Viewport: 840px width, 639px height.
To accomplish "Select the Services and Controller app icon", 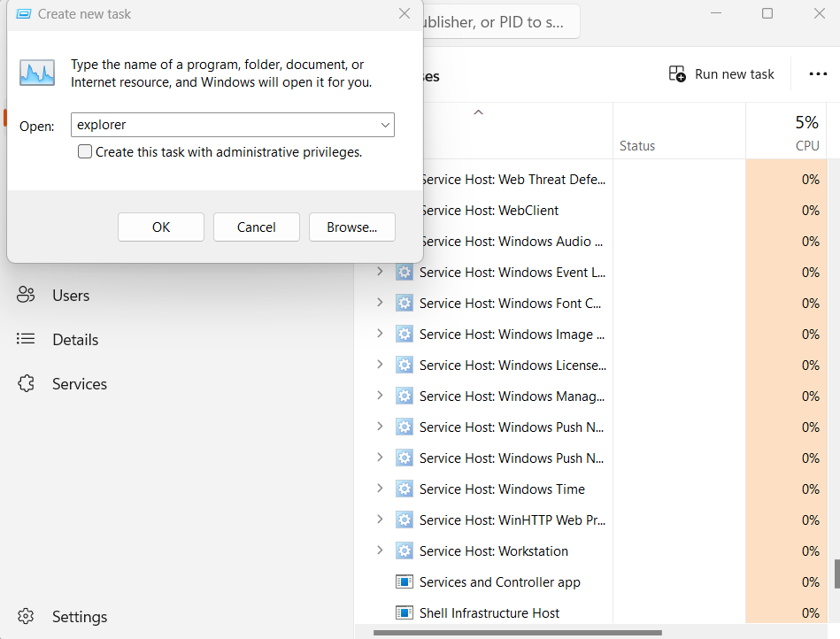I will click(x=405, y=582).
